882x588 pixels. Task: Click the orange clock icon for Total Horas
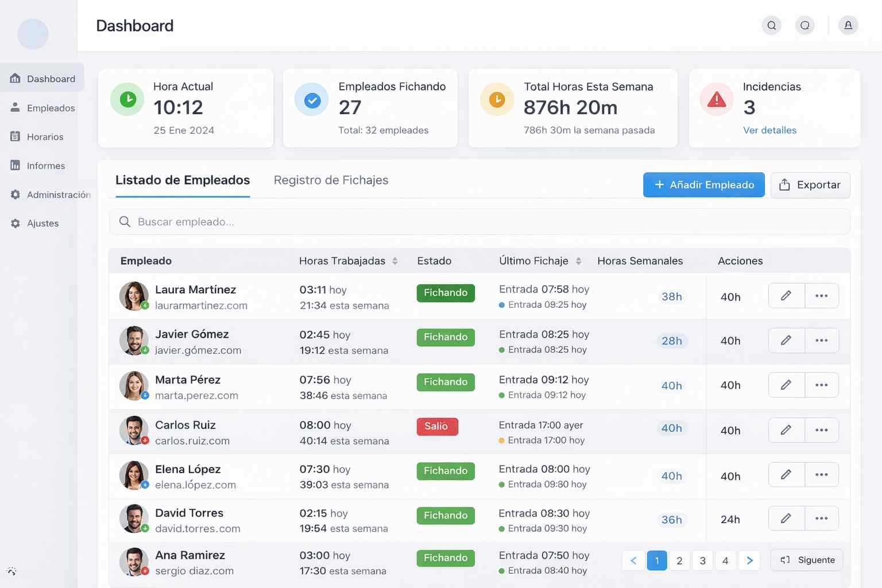pyautogui.click(x=497, y=99)
